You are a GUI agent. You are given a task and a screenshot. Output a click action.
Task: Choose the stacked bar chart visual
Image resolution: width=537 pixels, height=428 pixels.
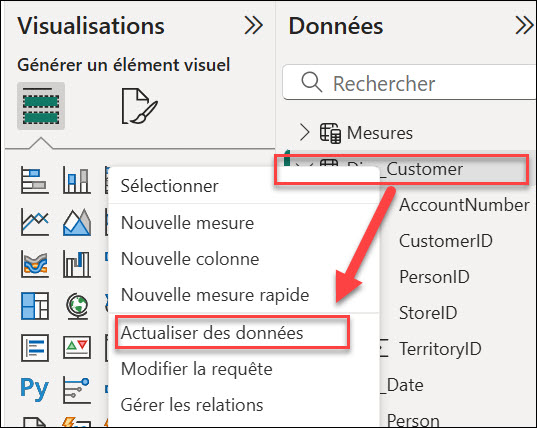click(35, 180)
